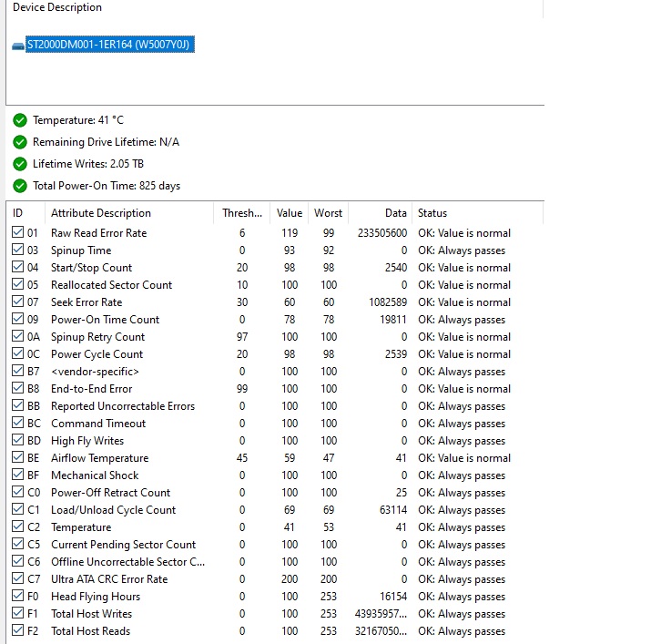This screenshot has height=644, width=651.
Task: Click the drive icon beside ST2000DM001-1ER164
Action: (18, 46)
